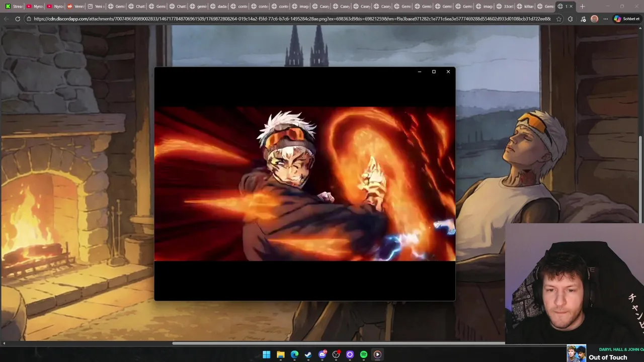
Task: Switch to the Yeni s tab
Action: tap(96, 6)
